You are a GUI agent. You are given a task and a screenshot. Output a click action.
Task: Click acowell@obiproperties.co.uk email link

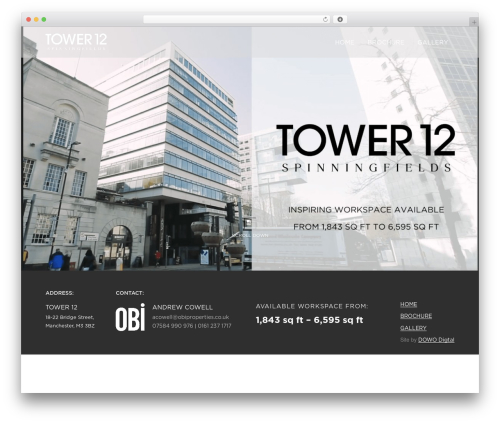[x=191, y=317]
